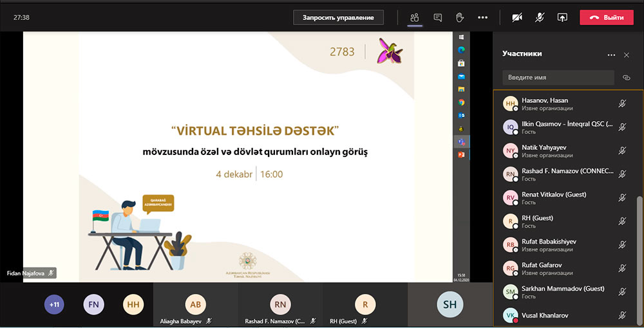Open the participants panel icon
This screenshot has height=328, width=644.
pos(415,17)
